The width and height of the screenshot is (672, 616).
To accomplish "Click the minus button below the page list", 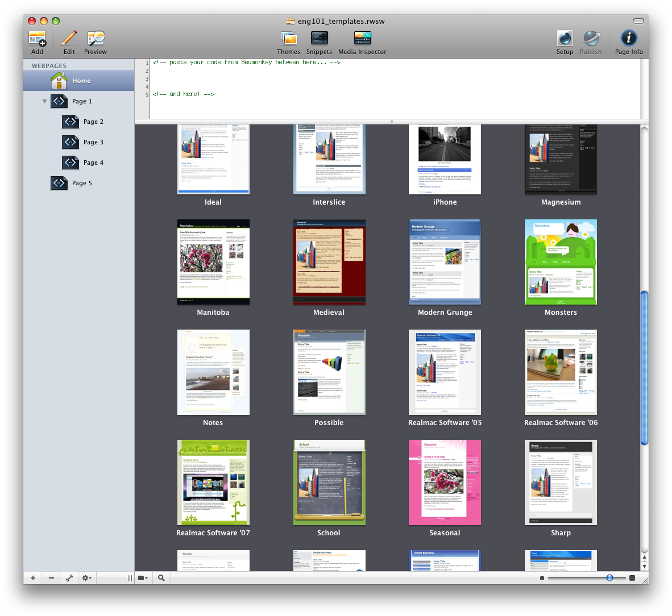I will [x=51, y=578].
